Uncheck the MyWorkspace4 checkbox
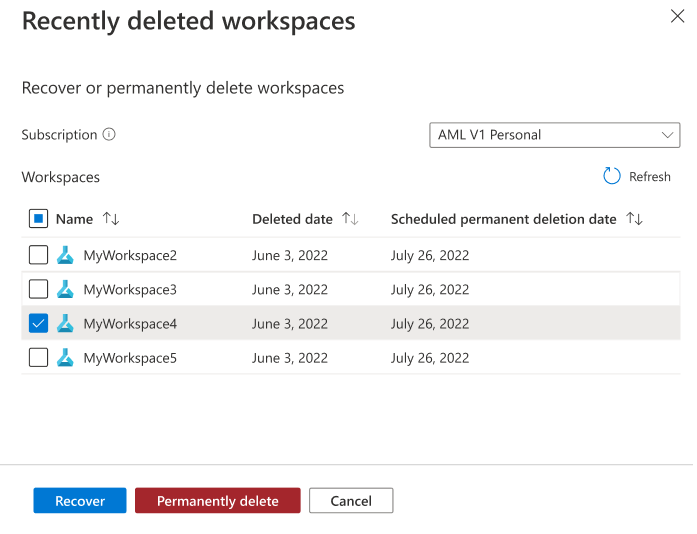Image resolution: width=697 pixels, height=534 pixels. click(x=38, y=323)
